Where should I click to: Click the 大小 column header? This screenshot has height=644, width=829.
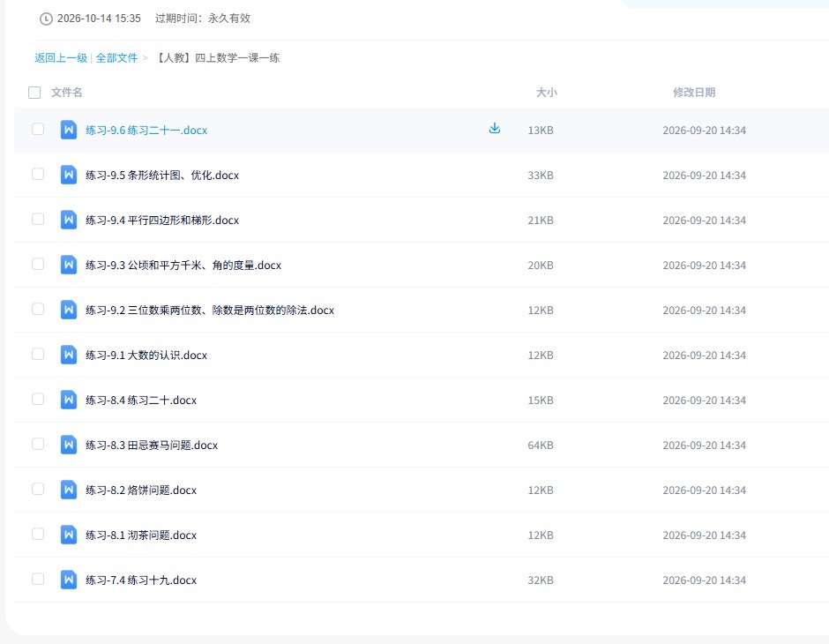click(x=547, y=93)
